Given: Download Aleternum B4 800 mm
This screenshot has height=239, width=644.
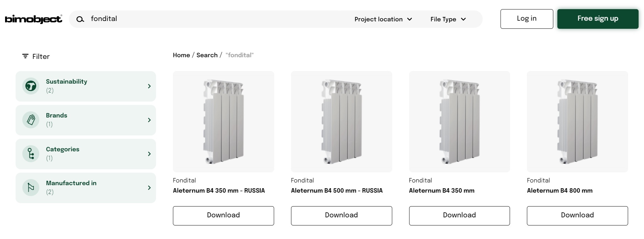Looking at the screenshot, I should 577,216.
